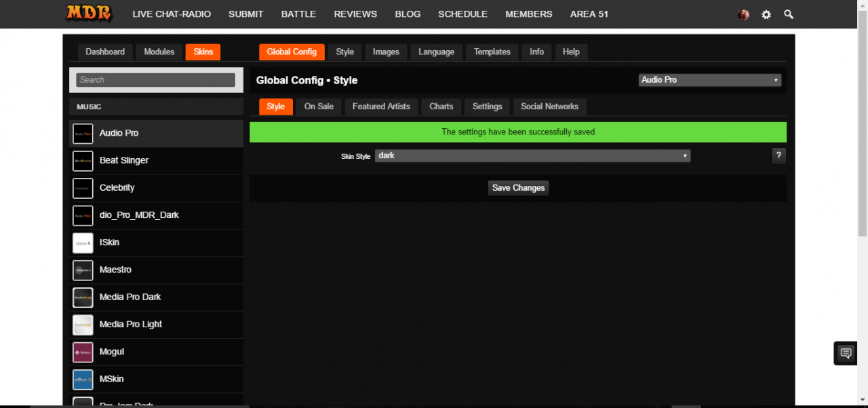Open the Featured Artists tab
Viewport: 868px width, 408px height.
click(x=381, y=107)
